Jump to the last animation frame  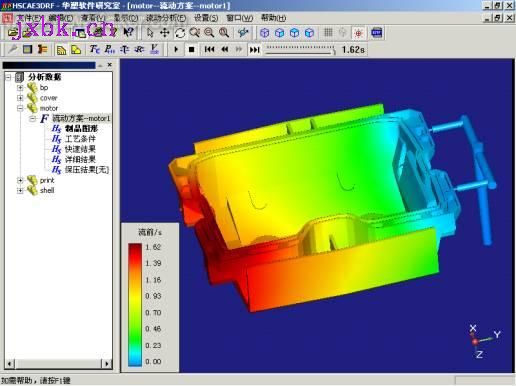pyautogui.click(x=254, y=50)
